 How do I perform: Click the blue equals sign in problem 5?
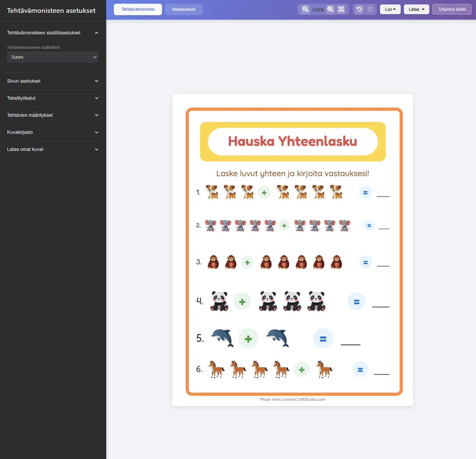coord(323,339)
